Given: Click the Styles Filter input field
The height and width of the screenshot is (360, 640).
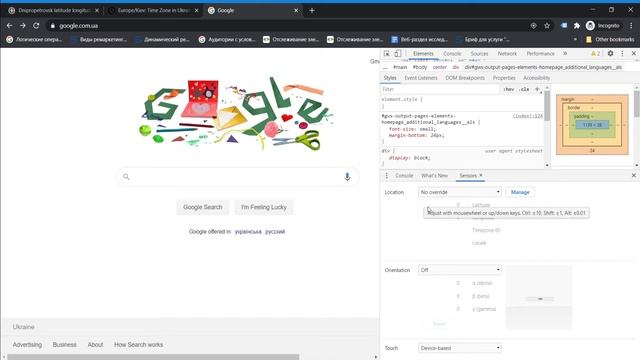Looking at the screenshot, I should (440, 89).
